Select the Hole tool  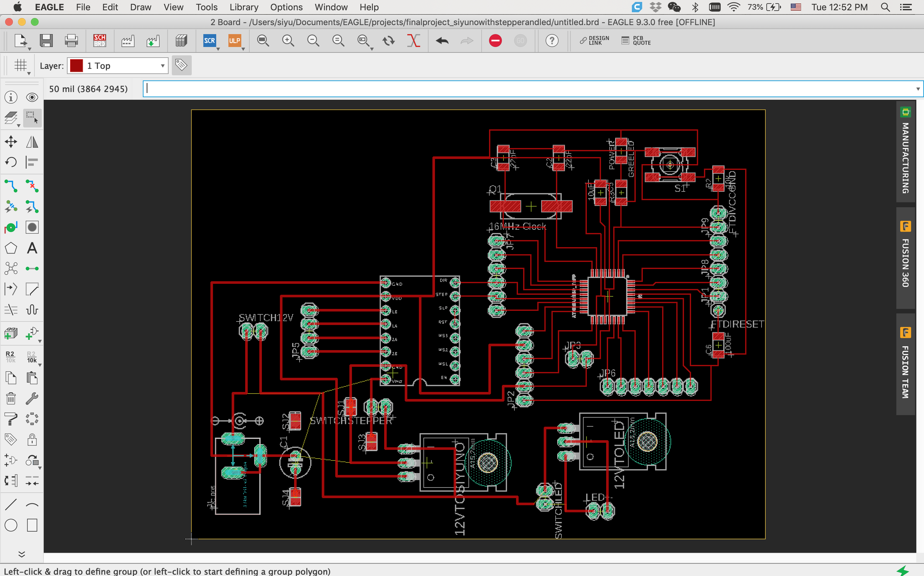(x=32, y=228)
